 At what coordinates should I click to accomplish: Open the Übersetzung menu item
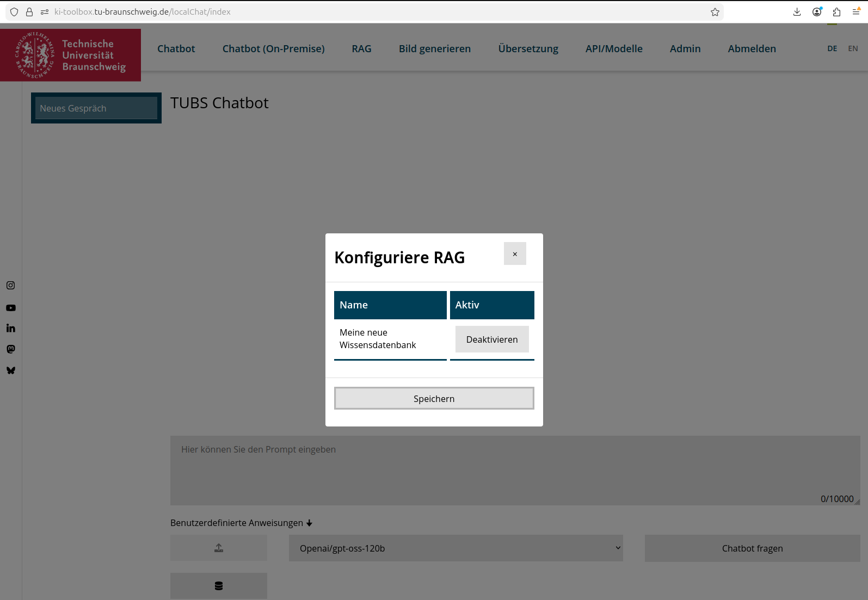click(x=528, y=49)
